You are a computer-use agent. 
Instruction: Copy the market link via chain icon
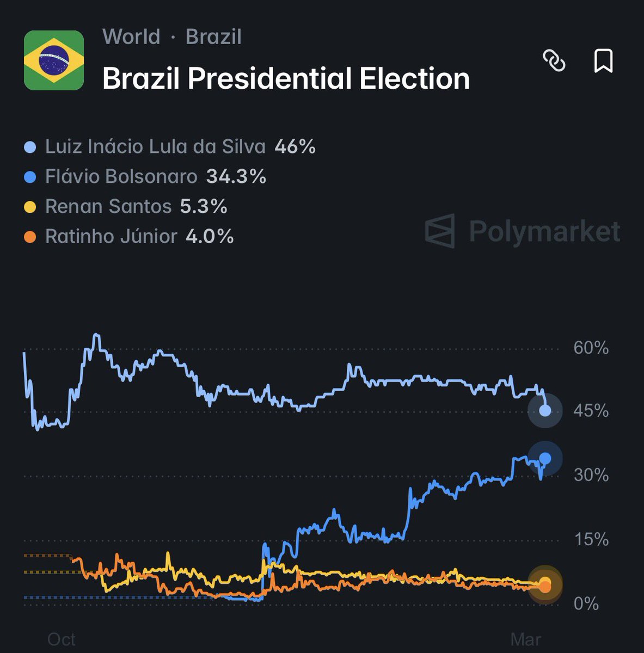[x=554, y=60]
